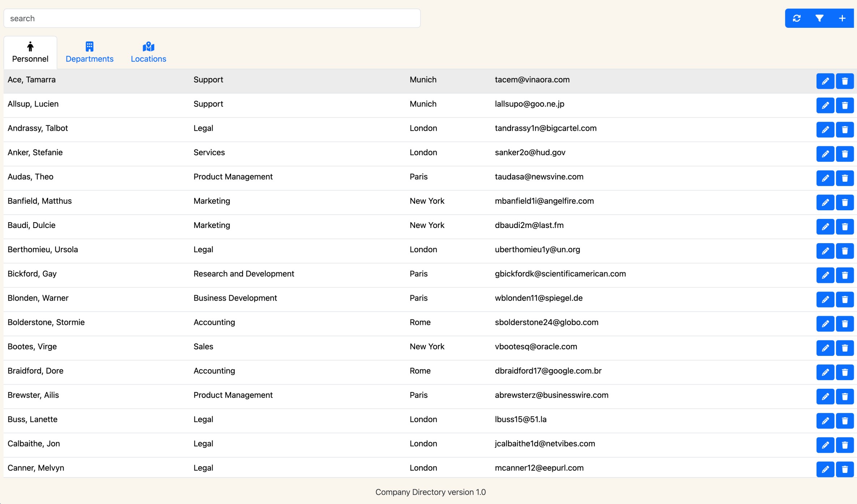
Task: Click edit pencil for Bootes, Virge
Action: coord(825,348)
